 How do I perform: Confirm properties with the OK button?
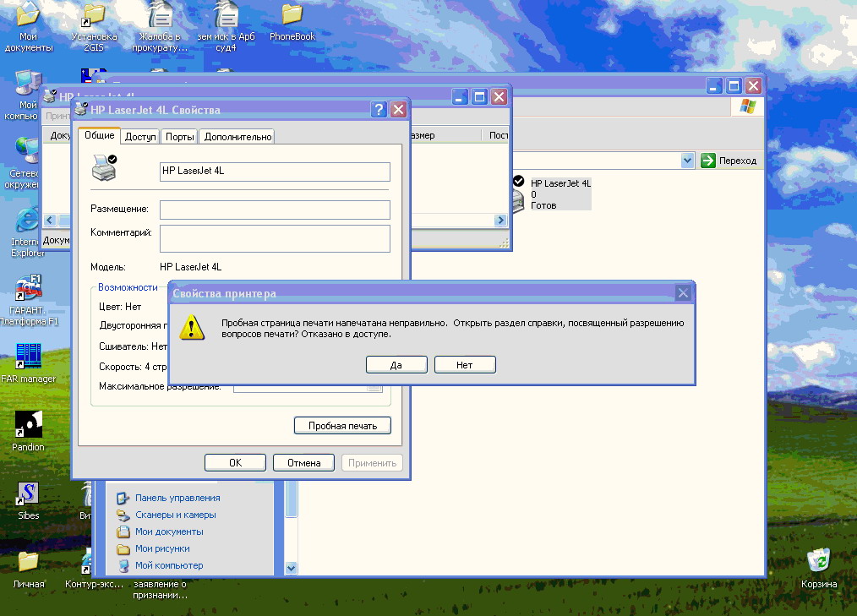235,462
